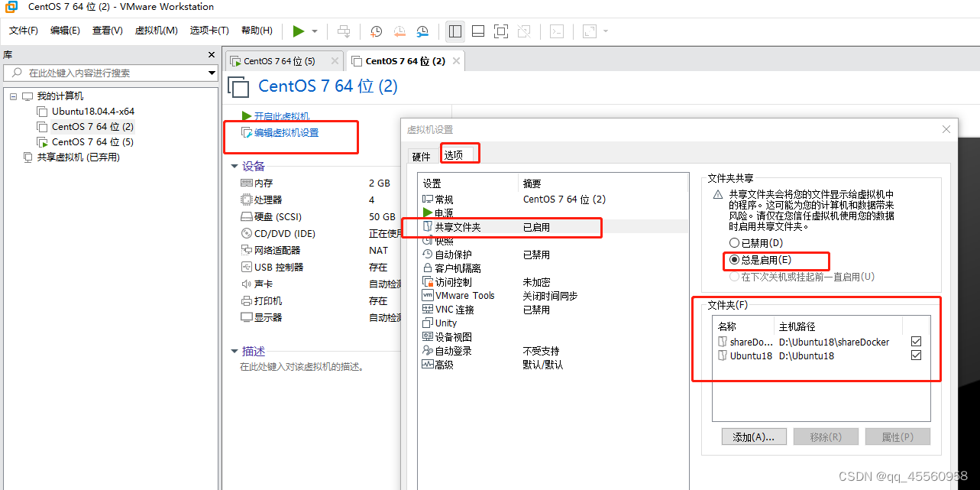
Task: Click the VMware Workstation title bar icon
Action: coord(11,7)
